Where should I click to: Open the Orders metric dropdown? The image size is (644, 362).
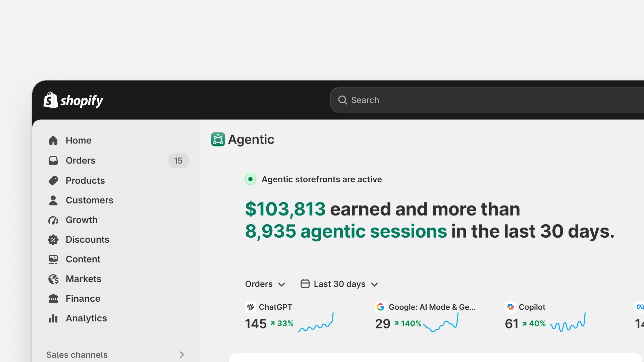(265, 284)
